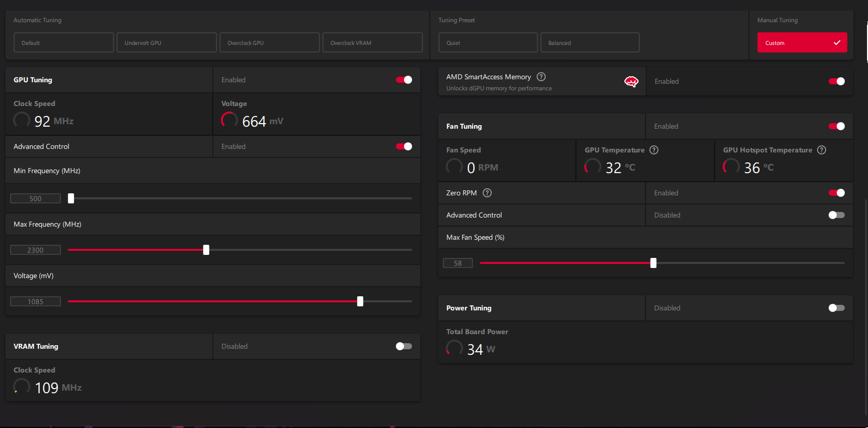
Task: Click the 109 MHz VRAM clock reading
Action: click(x=58, y=388)
